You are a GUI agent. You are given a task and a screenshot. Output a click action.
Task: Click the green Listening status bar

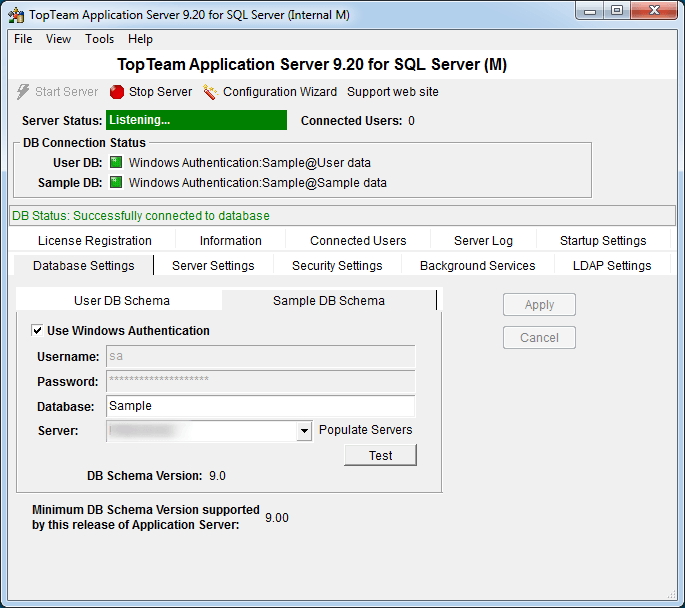(x=196, y=120)
